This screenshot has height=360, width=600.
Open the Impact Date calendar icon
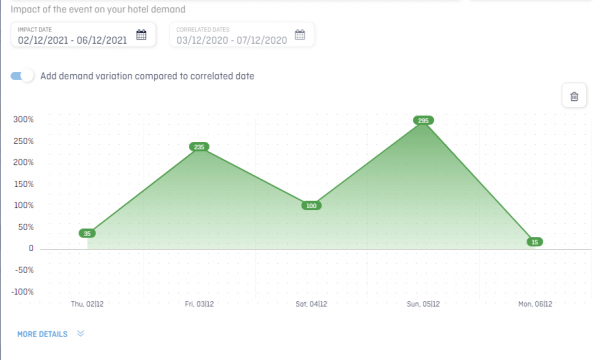[x=141, y=34]
